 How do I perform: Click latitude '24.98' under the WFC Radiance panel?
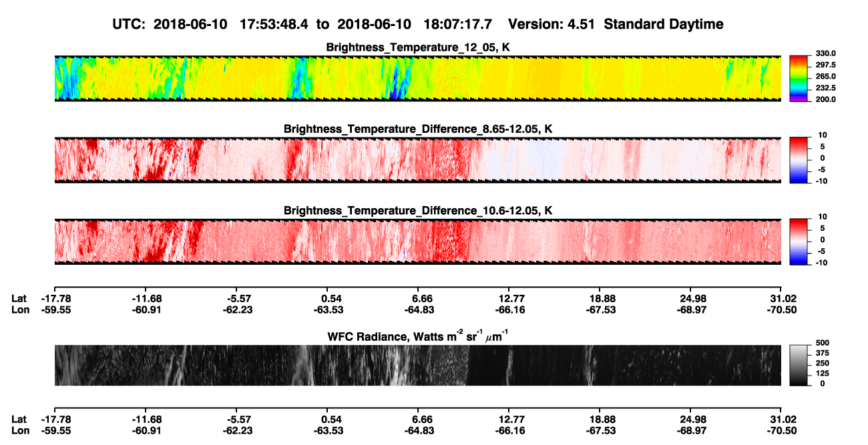pos(693,419)
